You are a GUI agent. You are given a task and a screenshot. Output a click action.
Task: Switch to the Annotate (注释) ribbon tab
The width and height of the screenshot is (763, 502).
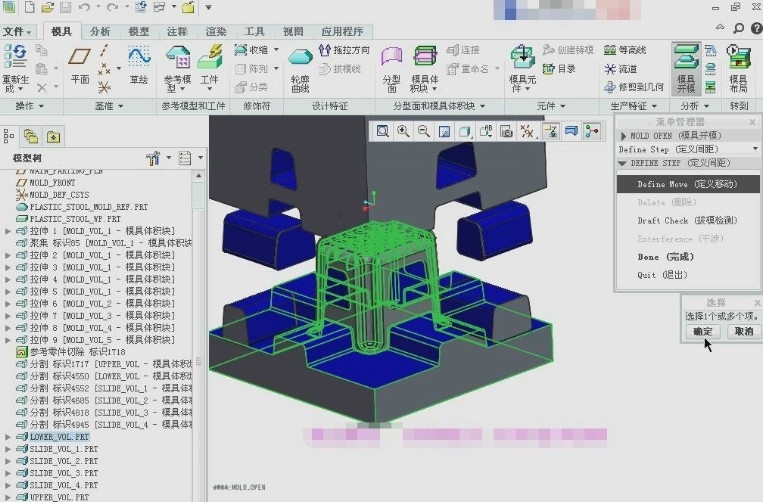tap(177, 32)
